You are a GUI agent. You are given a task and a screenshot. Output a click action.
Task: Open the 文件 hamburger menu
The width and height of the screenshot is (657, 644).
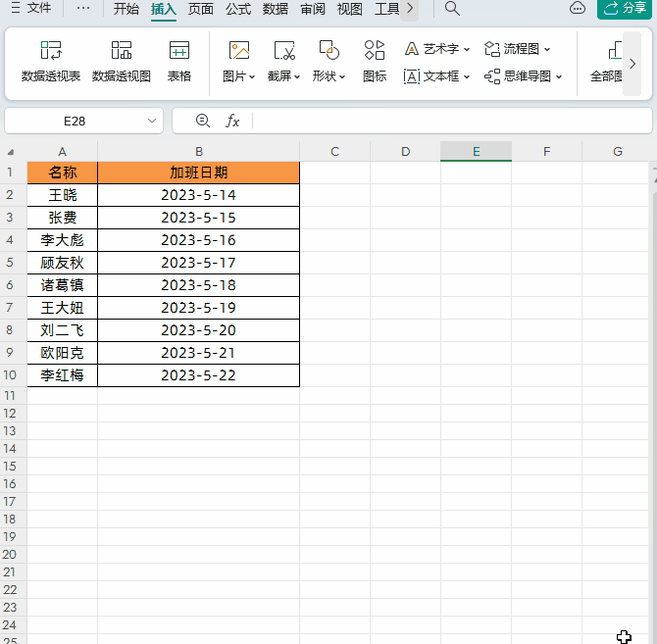30,8
